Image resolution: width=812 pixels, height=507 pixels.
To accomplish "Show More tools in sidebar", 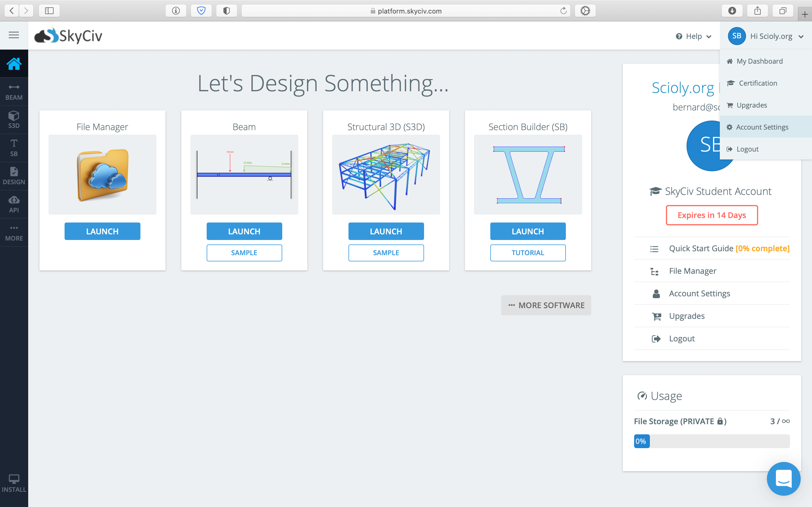I will click(14, 233).
